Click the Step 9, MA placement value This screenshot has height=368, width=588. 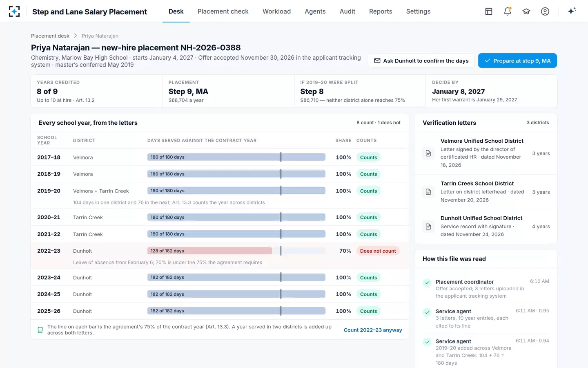pos(188,92)
